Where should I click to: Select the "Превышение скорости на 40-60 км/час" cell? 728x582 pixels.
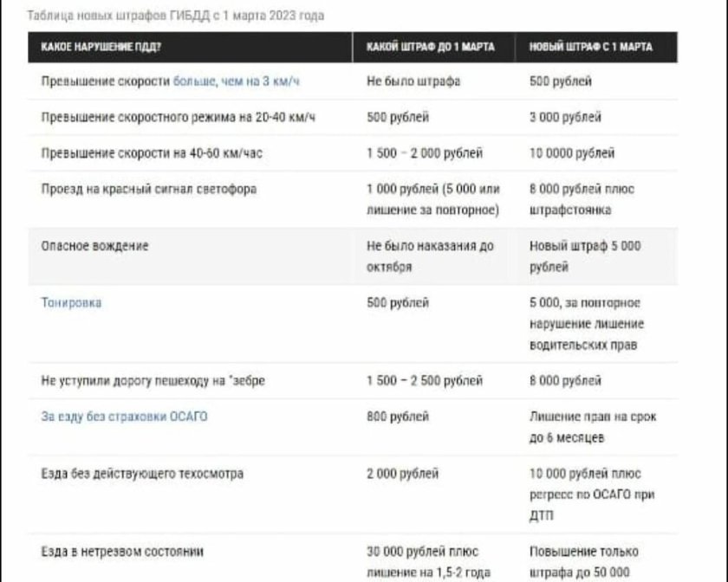click(x=151, y=153)
